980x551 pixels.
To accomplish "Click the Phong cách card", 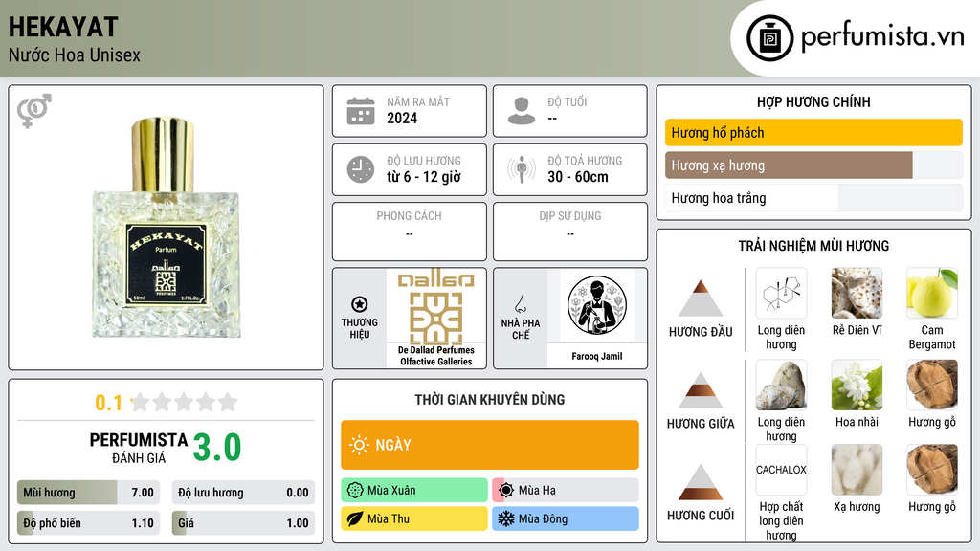I will click(x=410, y=231).
